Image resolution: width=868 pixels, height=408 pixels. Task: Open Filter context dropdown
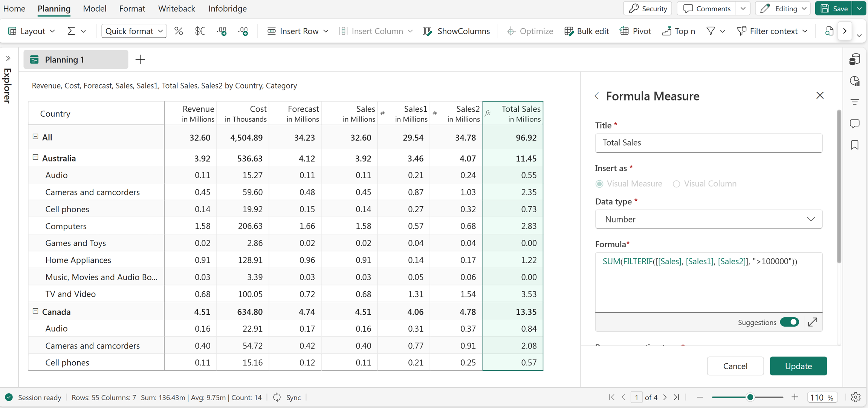772,31
